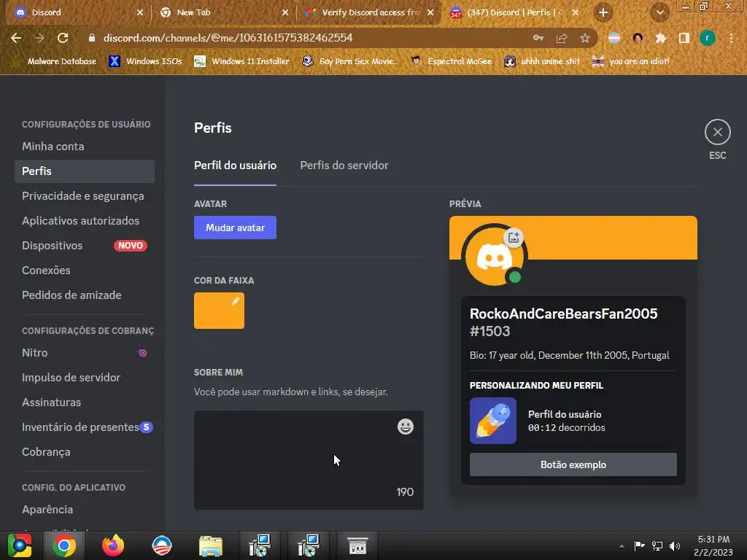Click the Botão exemplo button
The image size is (747, 560).
(x=573, y=464)
